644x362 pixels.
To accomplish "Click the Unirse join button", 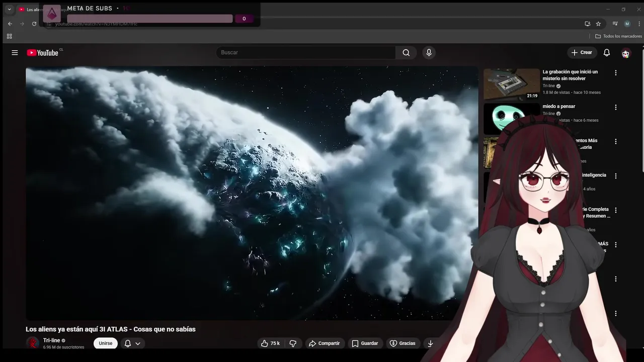I will (x=106, y=343).
